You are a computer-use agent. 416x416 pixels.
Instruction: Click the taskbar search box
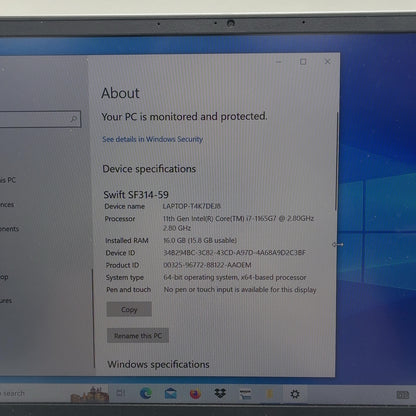(35, 394)
